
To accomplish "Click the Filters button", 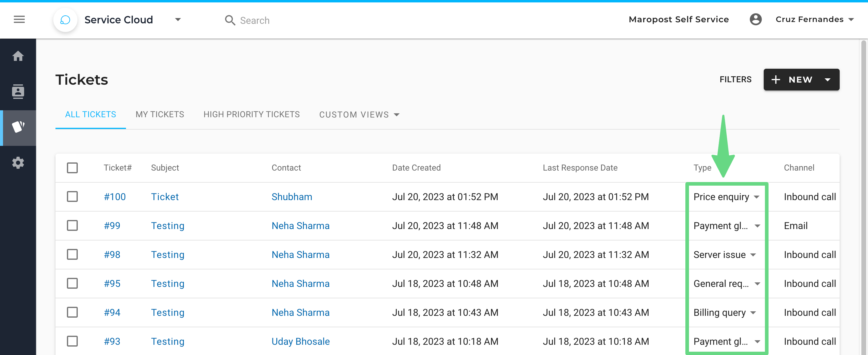I will [735, 80].
